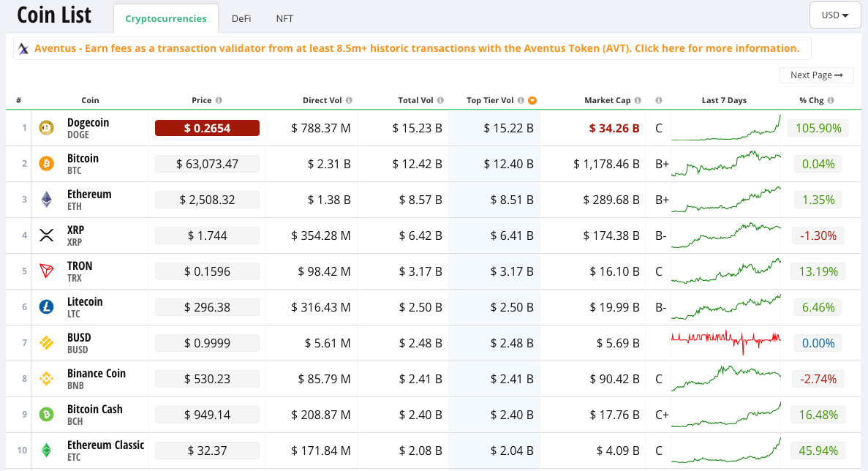
Task: Sort by Direct Vol column header
Action: tap(322, 100)
